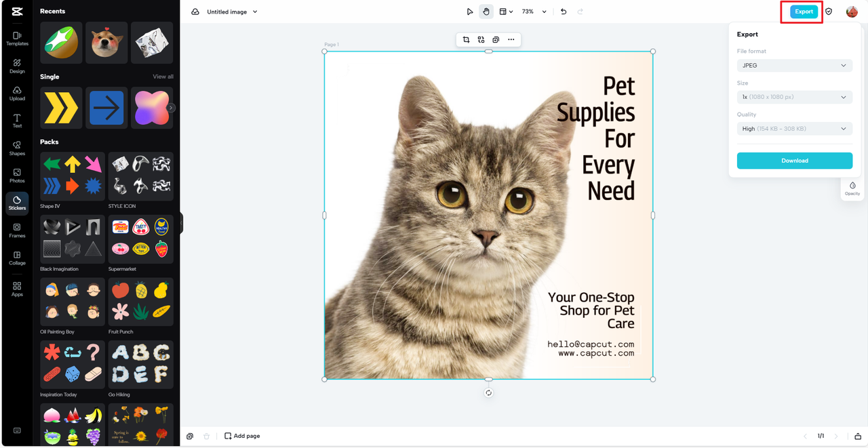Click the duplicate icon in floating toolbar
Image resolution: width=868 pixels, height=448 pixels.
(x=496, y=39)
